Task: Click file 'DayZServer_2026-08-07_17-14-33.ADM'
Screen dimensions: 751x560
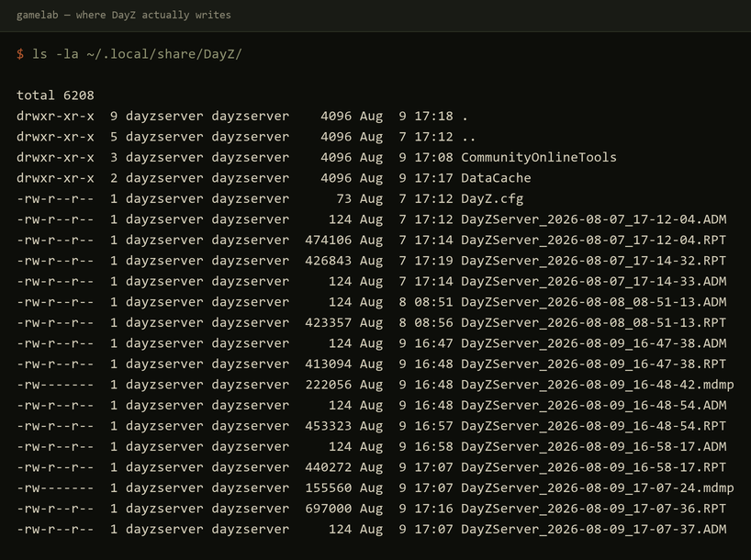Action: [x=594, y=281]
